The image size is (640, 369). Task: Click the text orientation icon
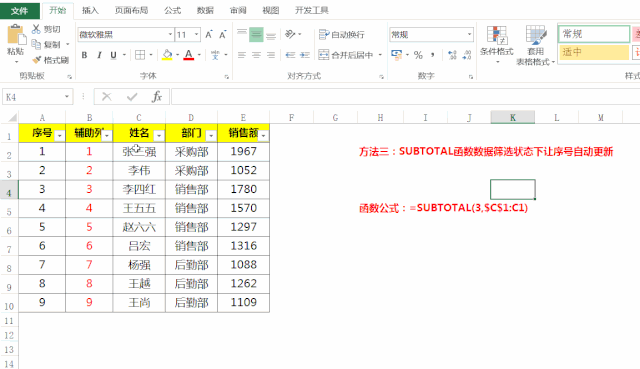click(290, 34)
